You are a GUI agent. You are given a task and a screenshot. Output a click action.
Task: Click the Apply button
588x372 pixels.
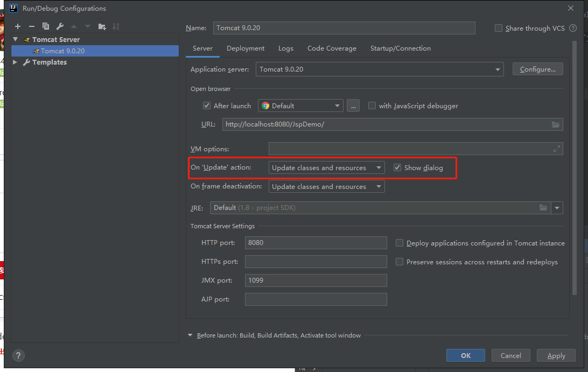[x=556, y=355]
